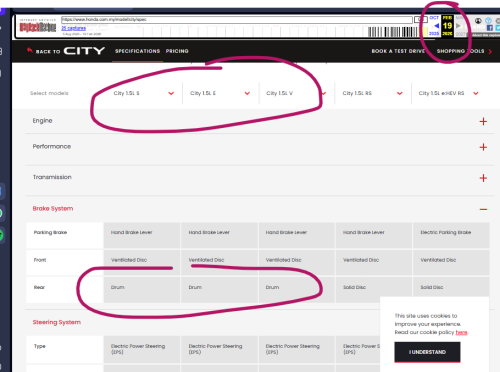Select the Specifications tab
This screenshot has width=500, height=372.
137,51
